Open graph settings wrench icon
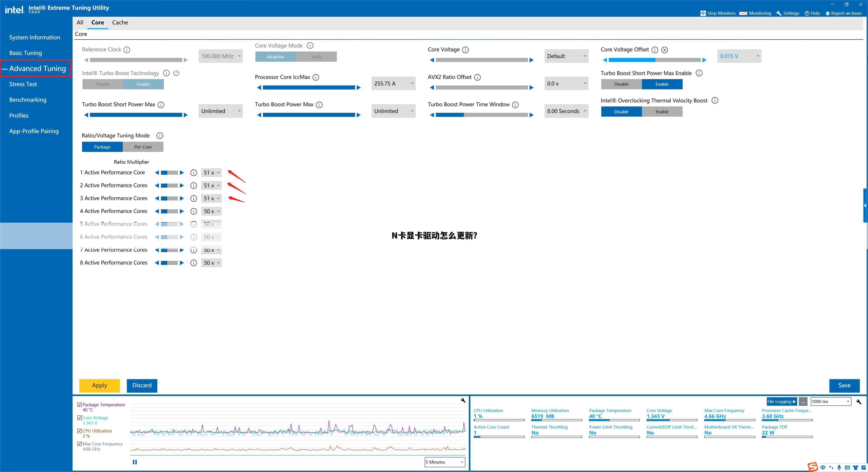868x472 pixels. (463, 400)
